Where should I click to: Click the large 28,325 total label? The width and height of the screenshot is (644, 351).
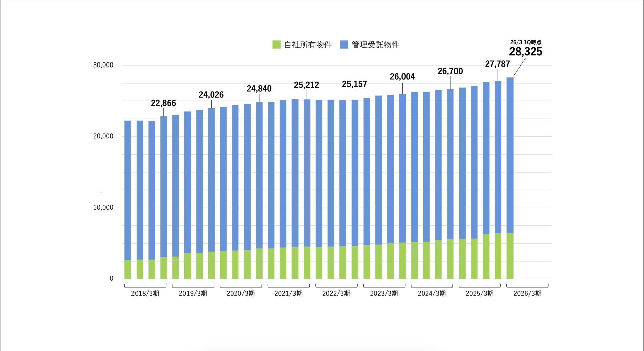coord(526,52)
